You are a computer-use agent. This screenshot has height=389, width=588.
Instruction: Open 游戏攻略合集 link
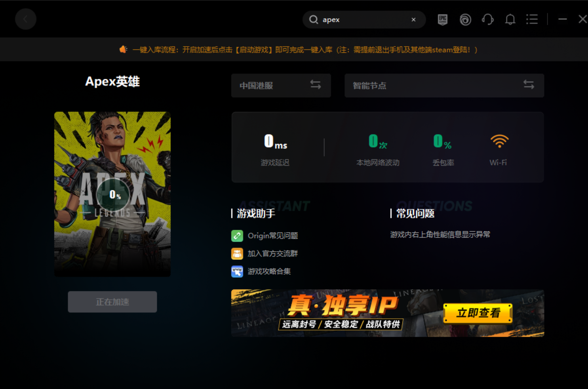pyautogui.click(x=269, y=271)
